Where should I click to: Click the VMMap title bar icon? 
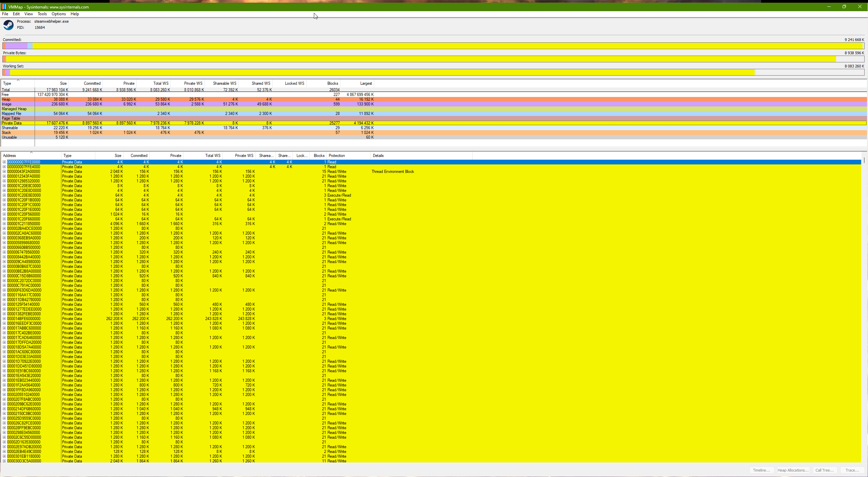(x=4, y=7)
